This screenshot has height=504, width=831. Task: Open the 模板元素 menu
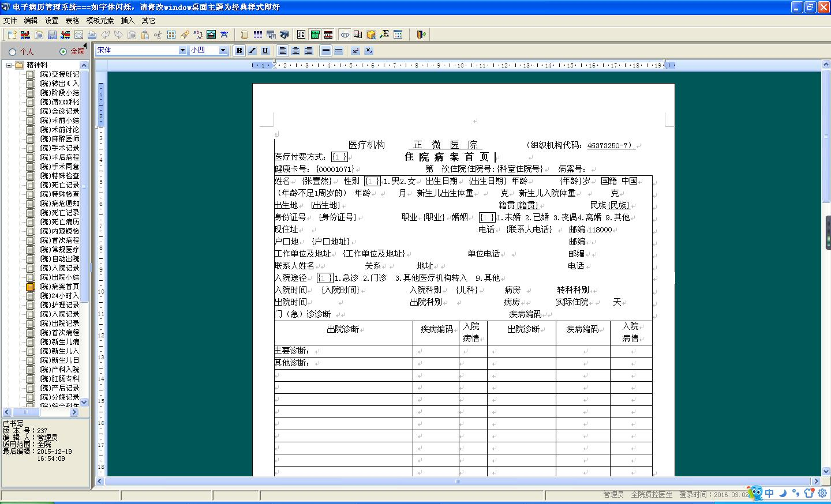click(x=101, y=20)
